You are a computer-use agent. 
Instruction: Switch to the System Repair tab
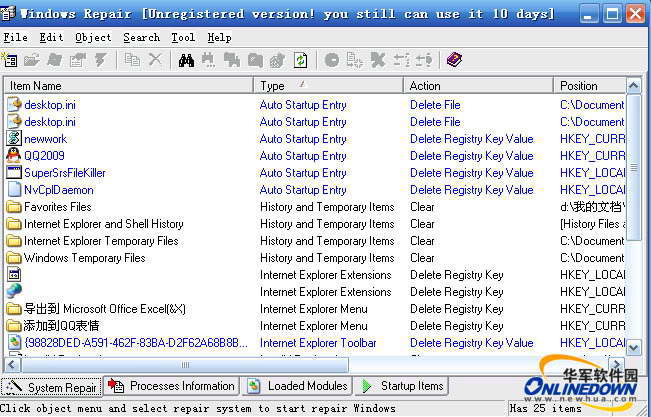pos(51,387)
